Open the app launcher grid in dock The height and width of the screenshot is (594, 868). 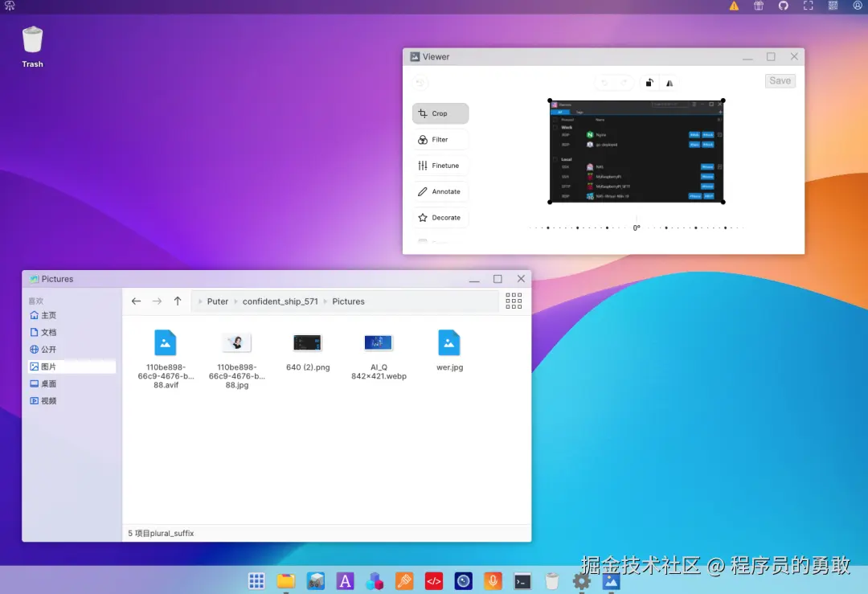click(256, 580)
